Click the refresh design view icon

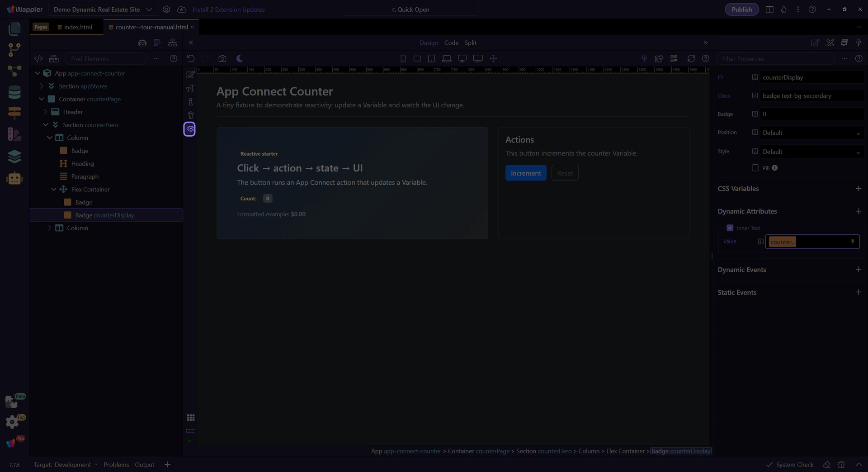(x=691, y=59)
